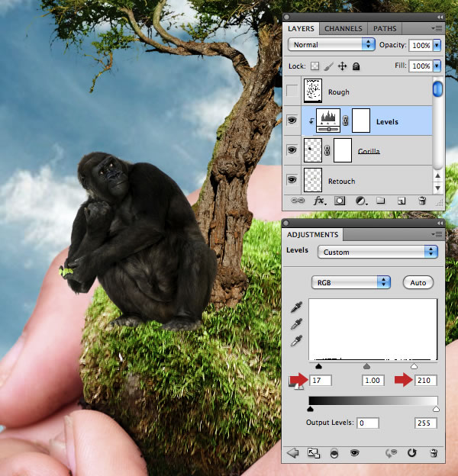Select the Rough layer thumbnail
The image size is (458, 476).
tap(313, 91)
